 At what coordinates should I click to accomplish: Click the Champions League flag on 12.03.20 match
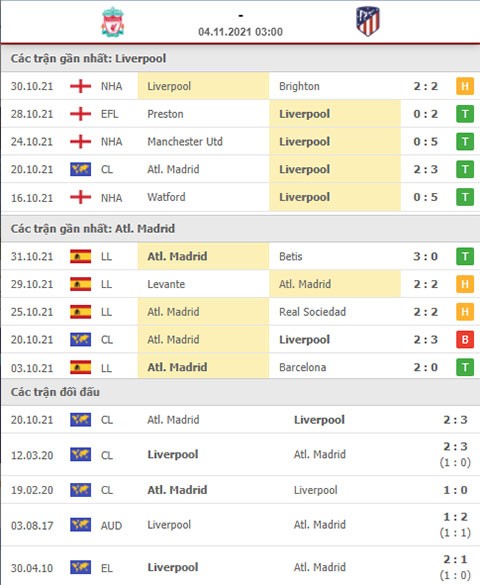[81, 454]
